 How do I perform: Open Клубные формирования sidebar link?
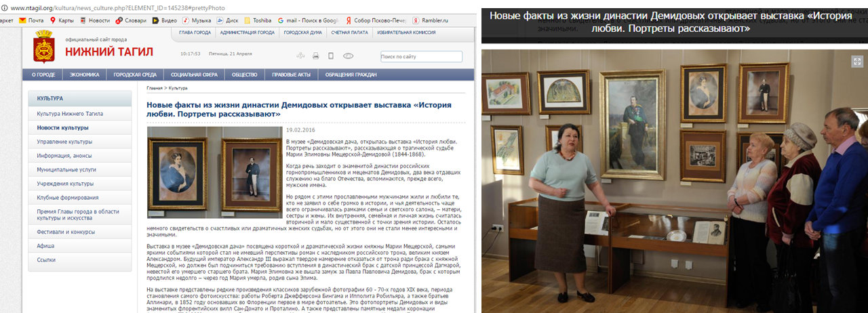pos(80,198)
